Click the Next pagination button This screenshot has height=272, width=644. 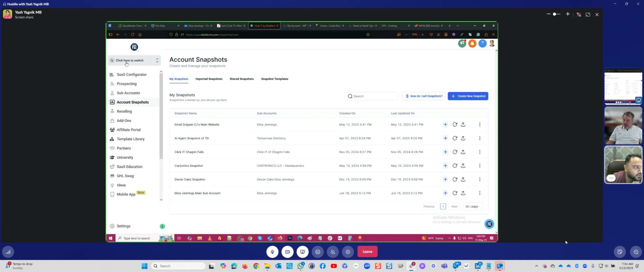click(x=454, y=207)
